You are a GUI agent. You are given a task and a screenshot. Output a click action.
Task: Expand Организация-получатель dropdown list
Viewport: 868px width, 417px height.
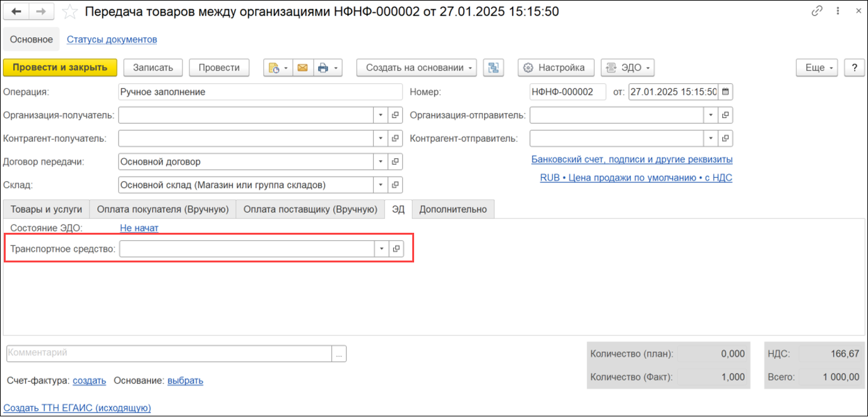[x=381, y=115]
